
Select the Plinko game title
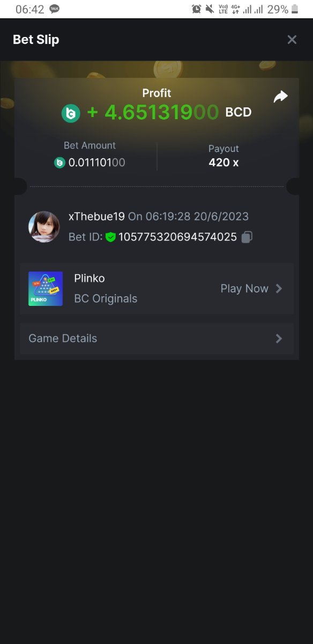click(x=90, y=279)
